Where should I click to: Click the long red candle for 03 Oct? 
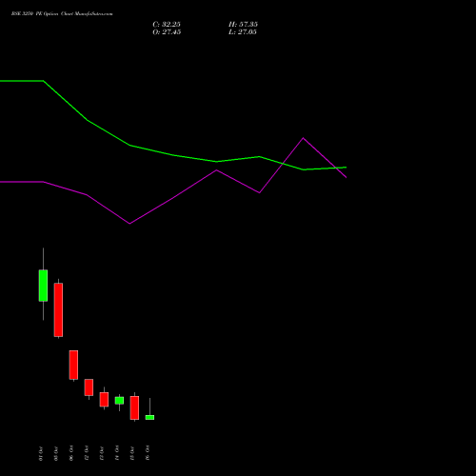pyautogui.click(x=58, y=309)
